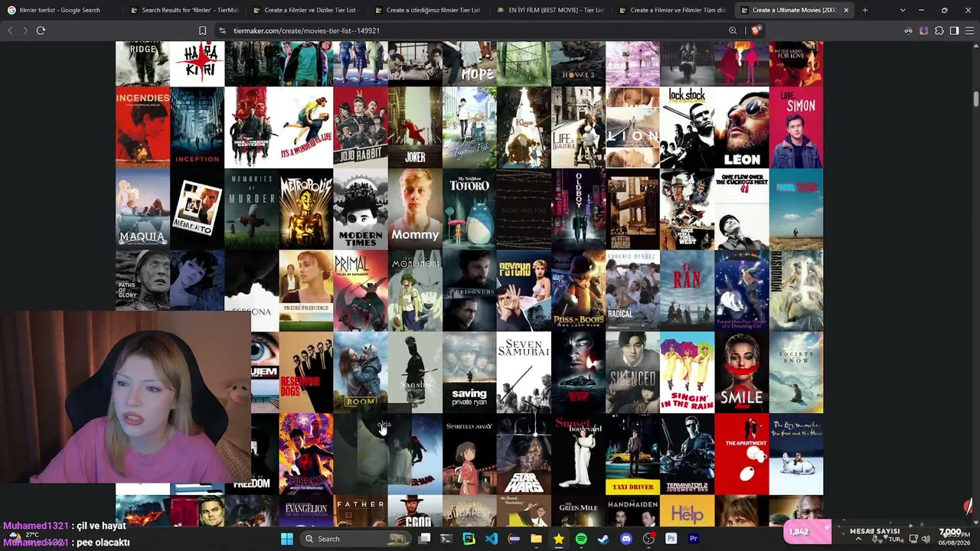This screenshot has width=980, height=551.
Task: Pick the Reservoir Dogs poster
Action: [306, 373]
